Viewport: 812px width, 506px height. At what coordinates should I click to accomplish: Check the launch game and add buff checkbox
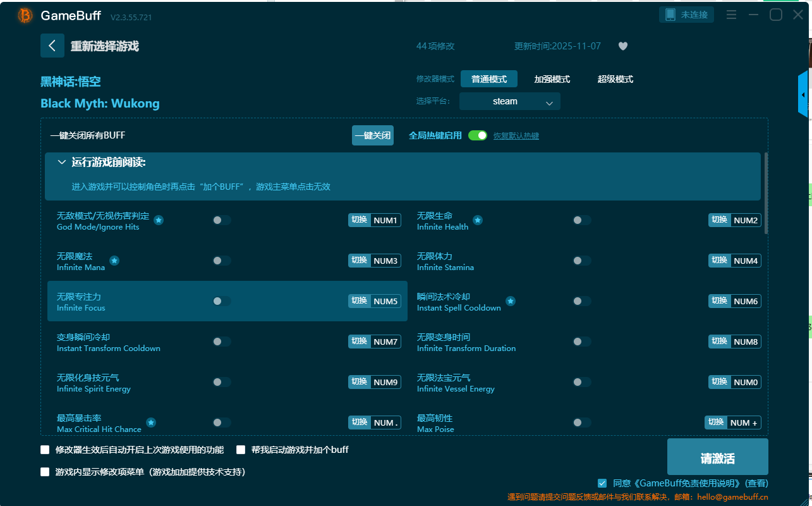241,450
